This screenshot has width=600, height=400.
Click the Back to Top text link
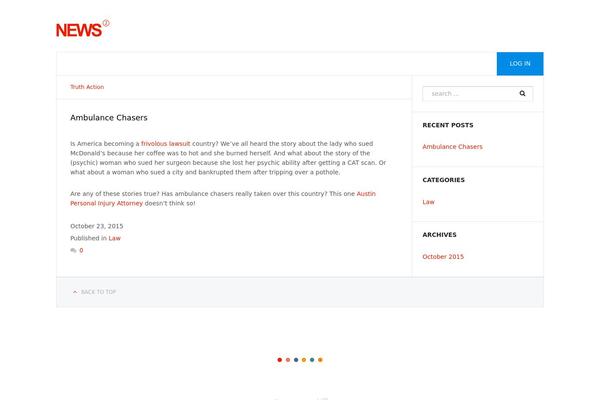point(98,292)
